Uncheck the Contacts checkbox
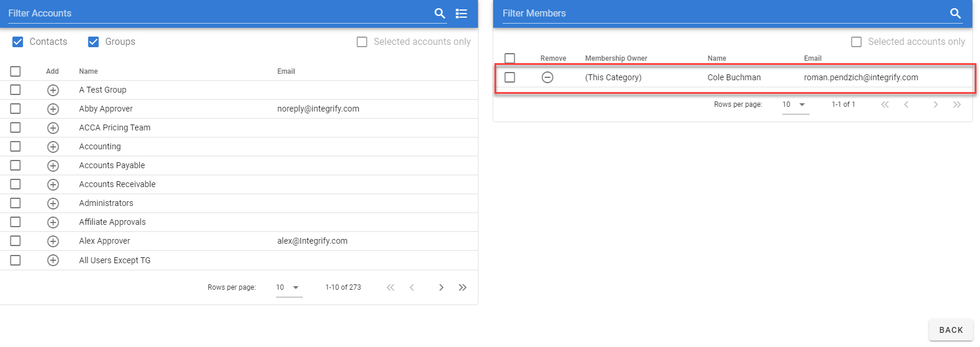The width and height of the screenshot is (980, 347). [18, 42]
